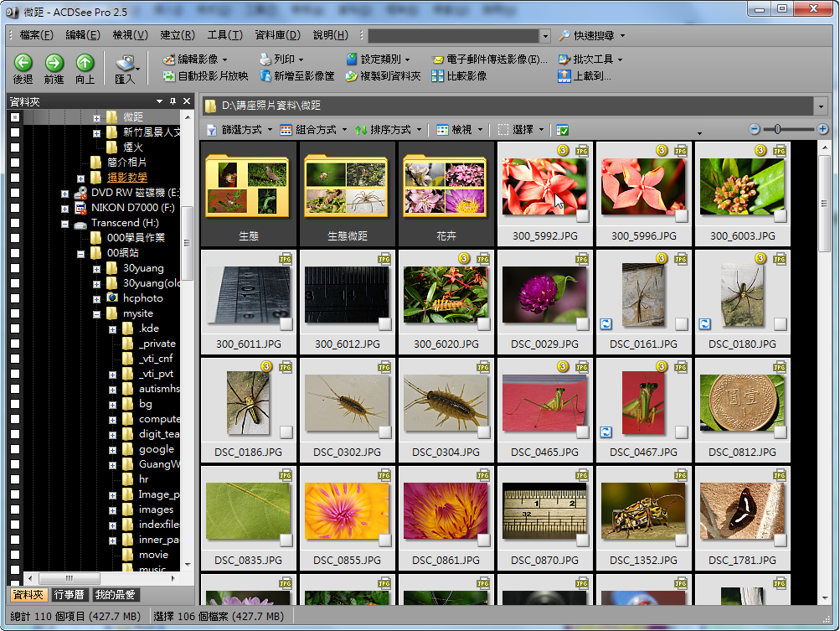The image size is (840, 631).
Task: Tick the checkbox on DSC_0812.JPG thumbnail
Action: click(x=781, y=432)
